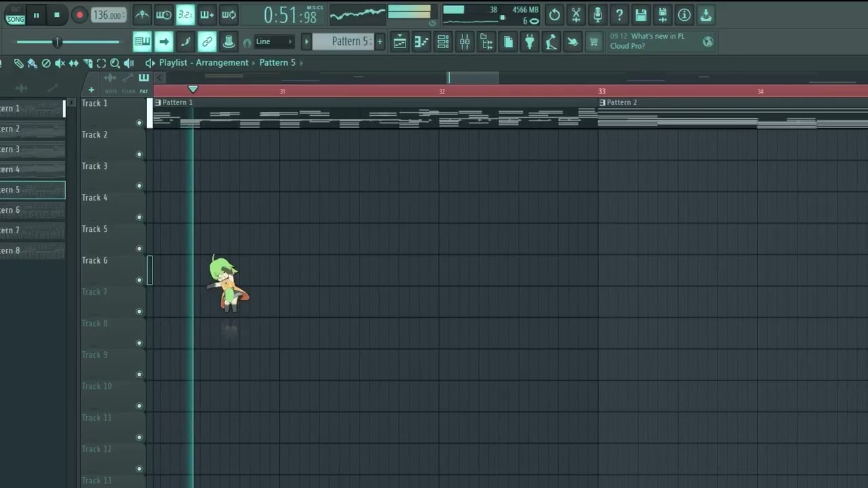Toggle the 3-2-1 recording countdown
868x488 pixels.
pos(185,14)
